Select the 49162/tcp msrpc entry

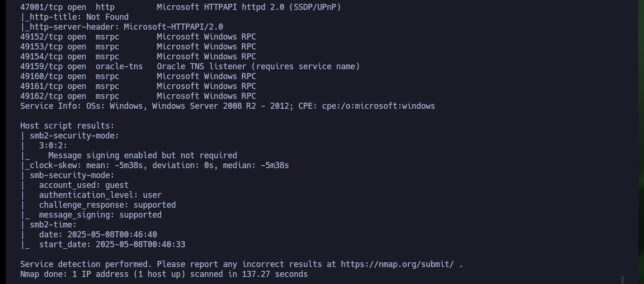point(138,96)
